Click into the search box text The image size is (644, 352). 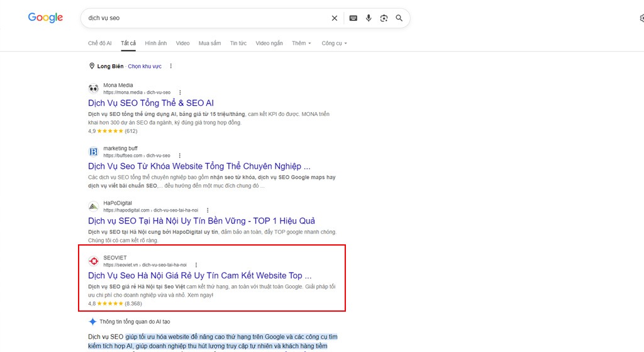pyautogui.click(x=104, y=18)
